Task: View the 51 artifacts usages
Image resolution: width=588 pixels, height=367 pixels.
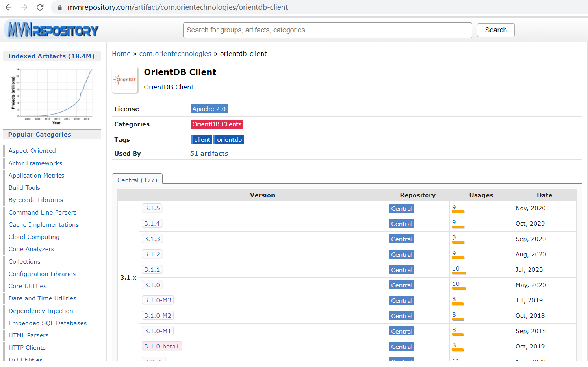Action: pyautogui.click(x=209, y=153)
